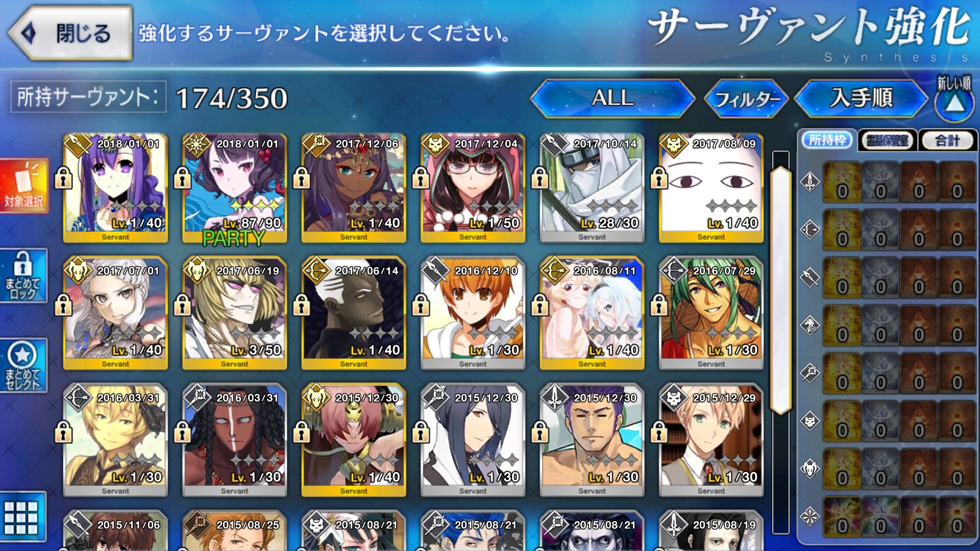This screenshot has height=551, width=980.
Task: Select the Saber class icon in the side panel
Action: pos(810,182)
